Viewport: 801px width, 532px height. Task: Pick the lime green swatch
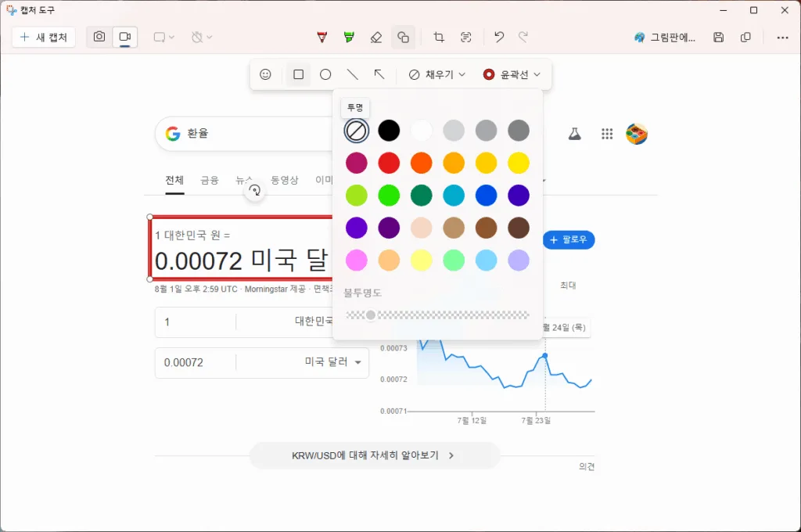pyautogui.click(x=356, y=196)
